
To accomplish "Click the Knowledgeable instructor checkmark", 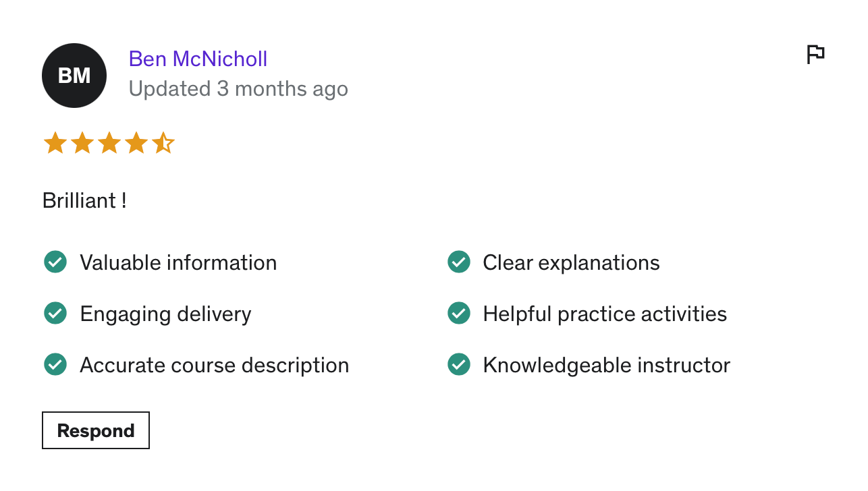I will pyautogui.click(x=459, y=364).
